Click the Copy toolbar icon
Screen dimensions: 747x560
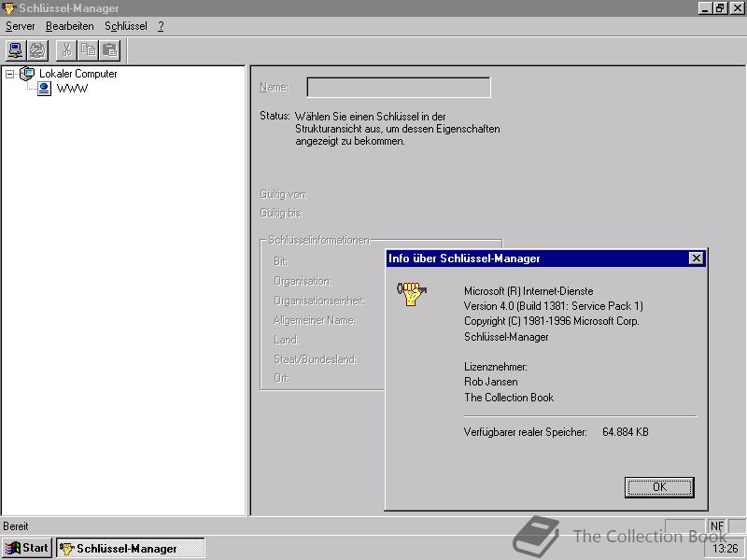pos(88,50)
